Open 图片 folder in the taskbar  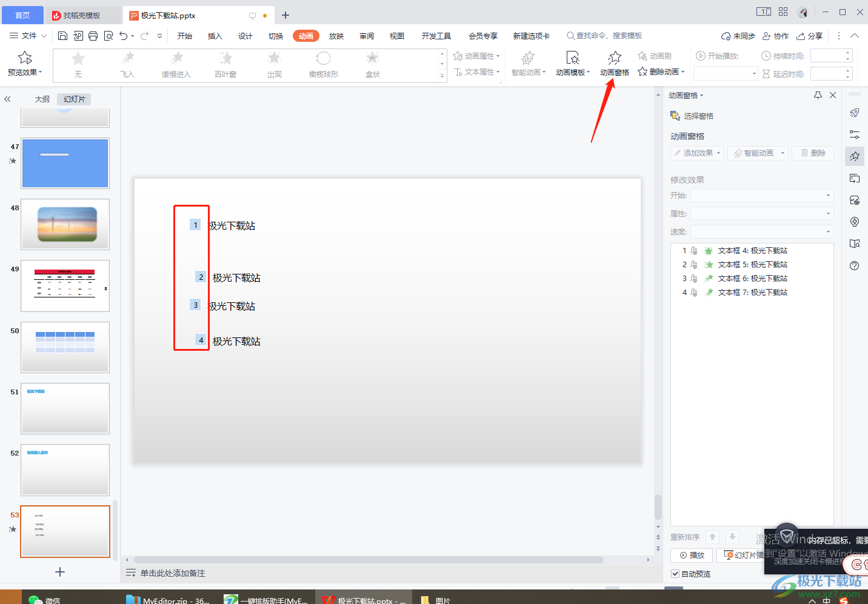435,600
